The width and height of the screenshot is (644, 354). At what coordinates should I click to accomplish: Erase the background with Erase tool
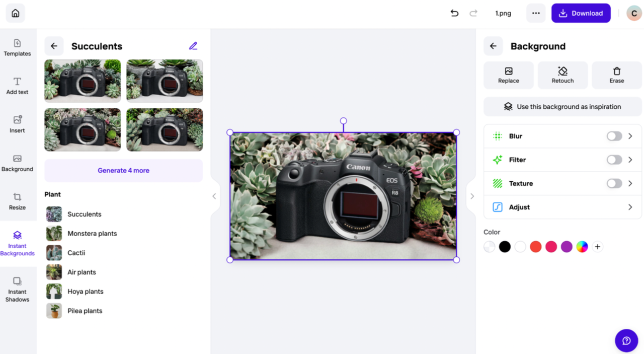[616, 75]
